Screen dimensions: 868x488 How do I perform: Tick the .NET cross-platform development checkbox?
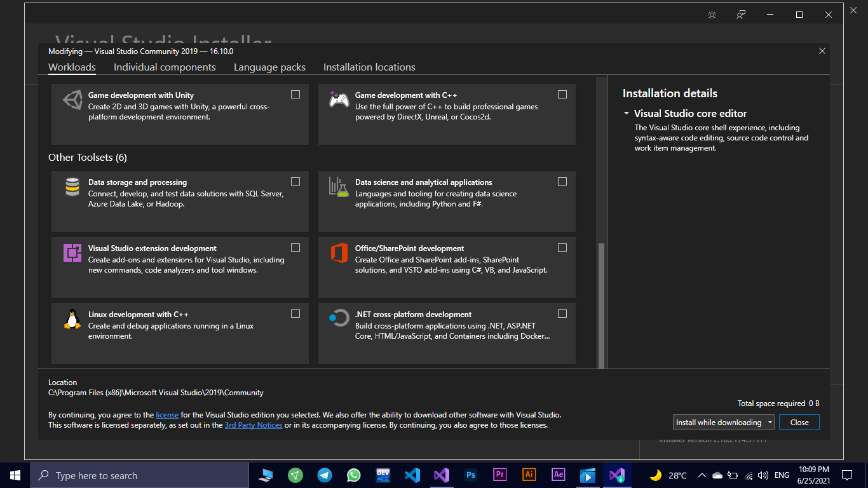click(x=562, y=314)
